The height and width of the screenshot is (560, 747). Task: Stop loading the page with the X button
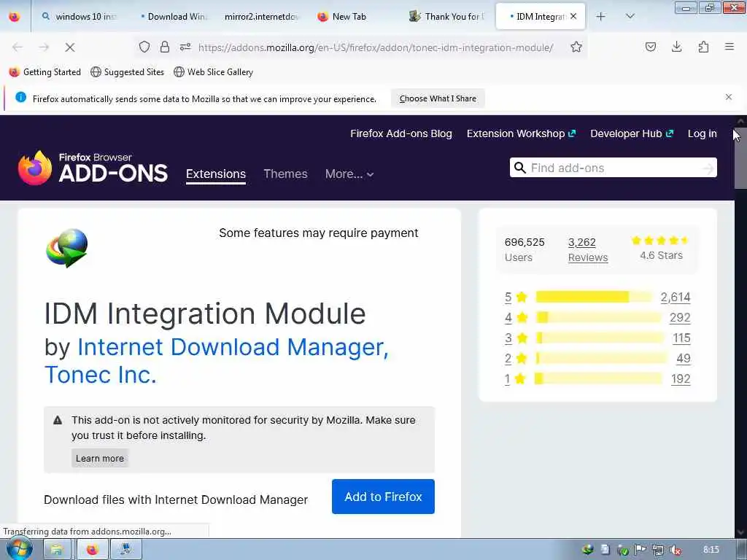[x=69, y=47]
